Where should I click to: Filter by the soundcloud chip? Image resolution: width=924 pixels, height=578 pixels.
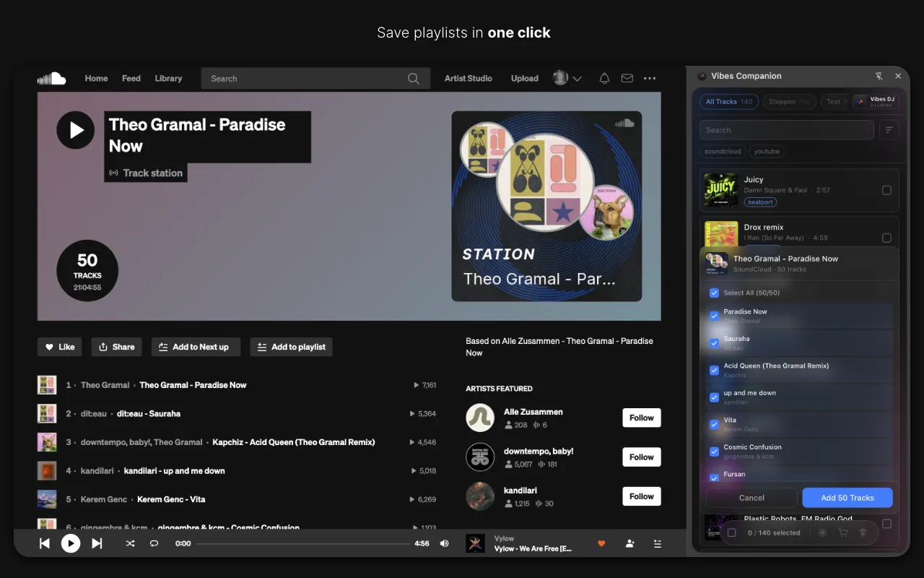(723, 152)
